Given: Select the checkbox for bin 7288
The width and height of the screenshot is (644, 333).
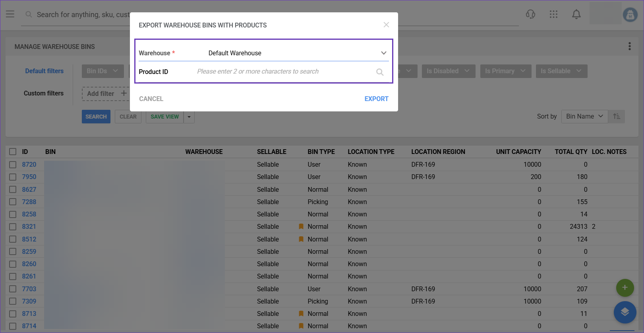Looking at the screenshot, I should [13, 202].
